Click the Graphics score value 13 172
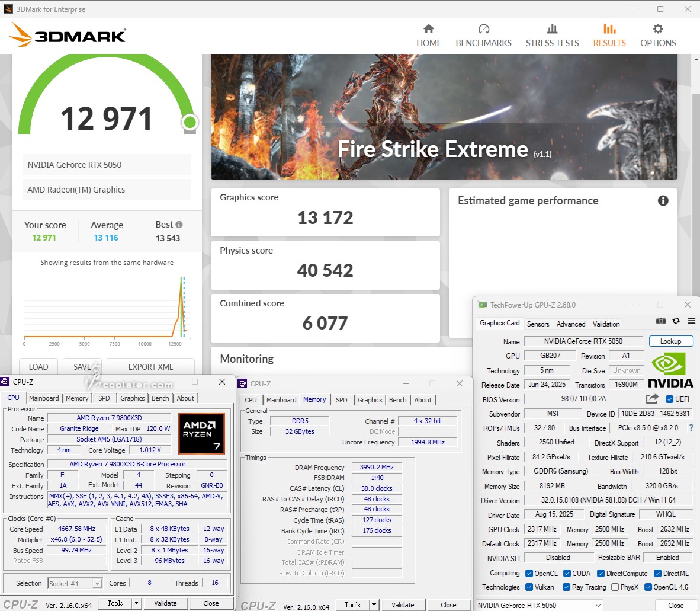The image size is (700, 611). coord(325,218)
